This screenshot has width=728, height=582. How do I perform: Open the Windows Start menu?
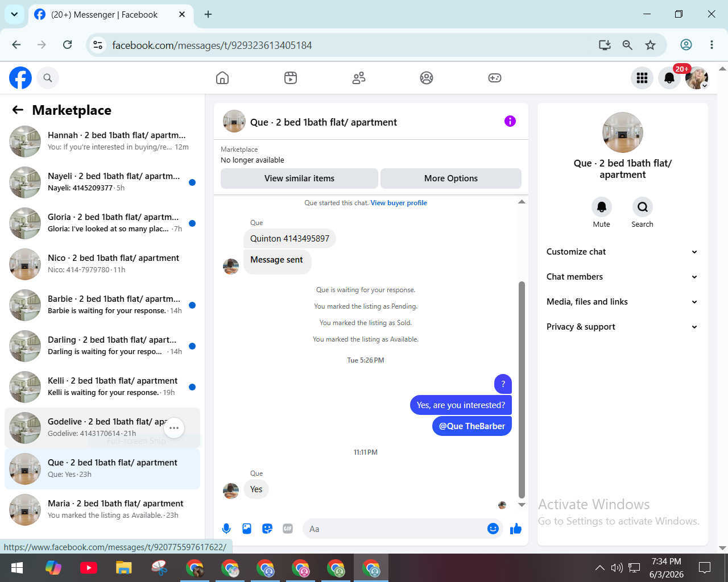[17, 568]
